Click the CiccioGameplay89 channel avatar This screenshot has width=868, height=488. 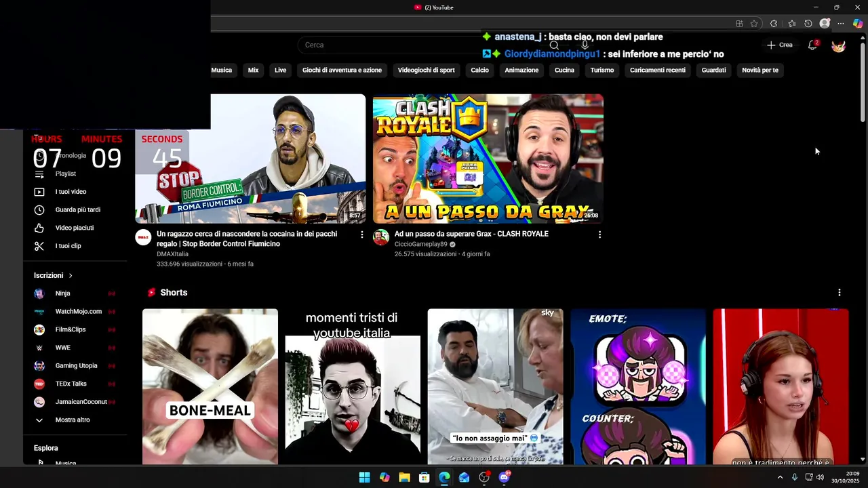[x=381, y=237]
